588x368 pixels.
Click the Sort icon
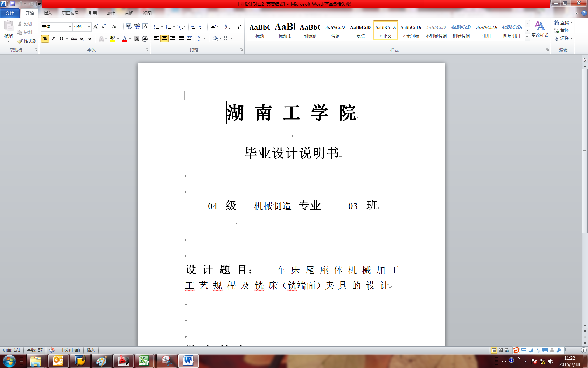click(x=227, y=27)
